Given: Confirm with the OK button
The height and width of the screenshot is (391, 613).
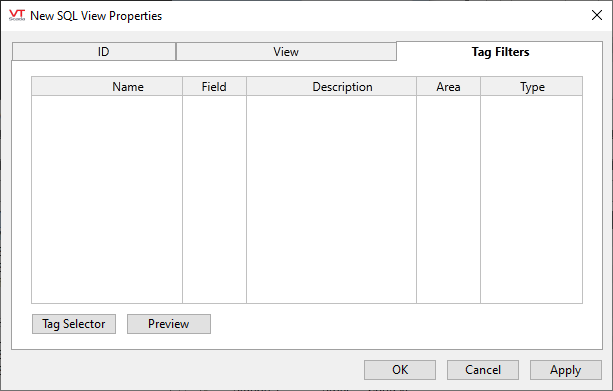Looking at the screenshot, I should 400,370.
